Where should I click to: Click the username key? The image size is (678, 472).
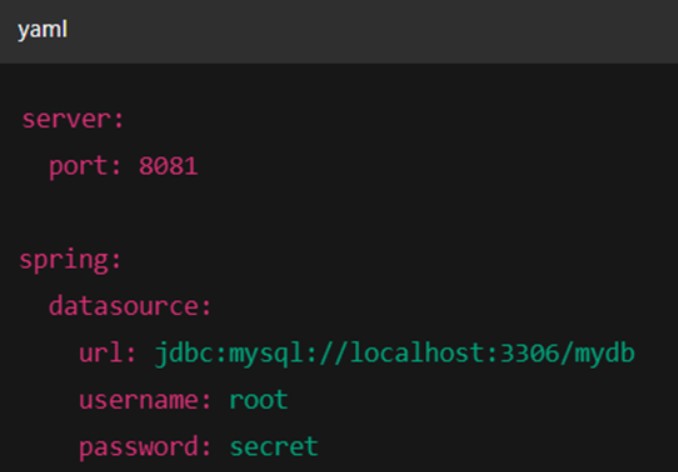[140, 400]
